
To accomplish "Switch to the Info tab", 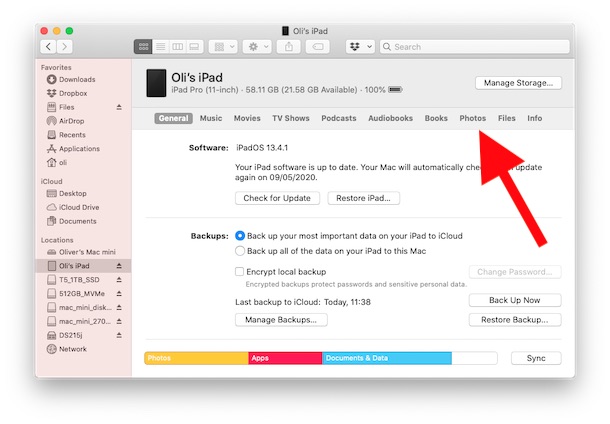I will coord(535,118).
